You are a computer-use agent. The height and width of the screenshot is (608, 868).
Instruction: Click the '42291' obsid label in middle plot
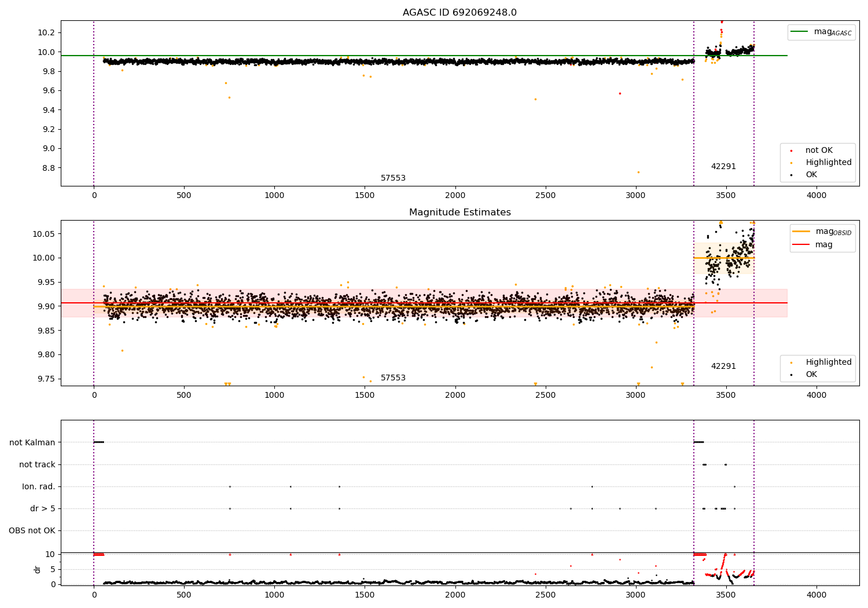point(723,367)
